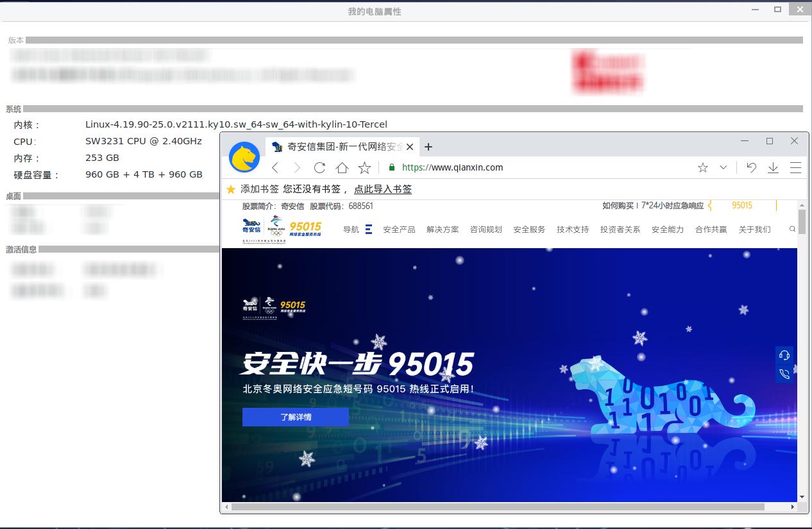Open the 关于我们 menu item

click(x=755, y=230)
